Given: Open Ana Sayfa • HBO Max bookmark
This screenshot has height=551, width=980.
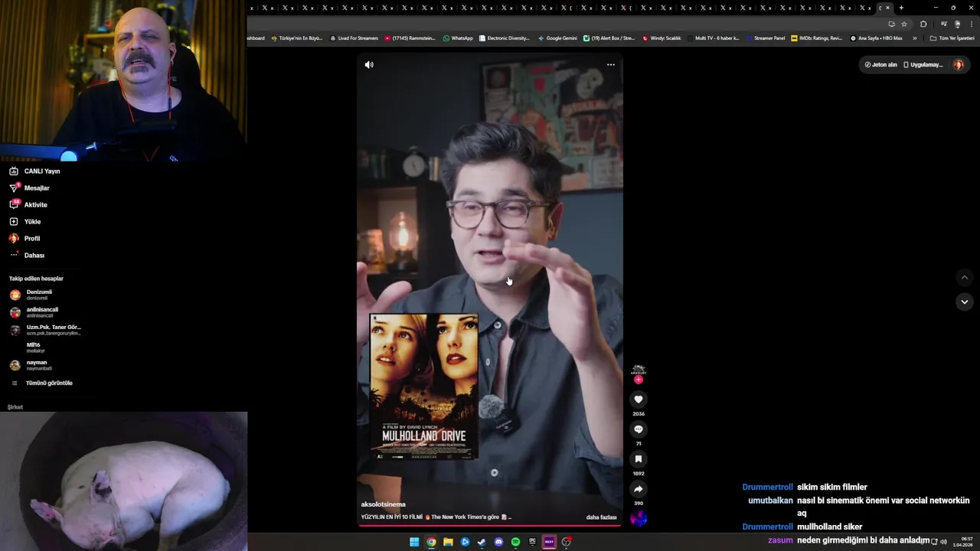Looking at the screenshot, I should pyautogui.click(x=876, y=38).
